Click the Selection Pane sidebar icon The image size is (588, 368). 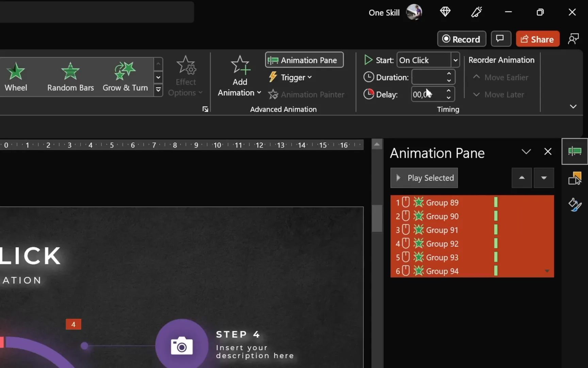tap(575, 178)
